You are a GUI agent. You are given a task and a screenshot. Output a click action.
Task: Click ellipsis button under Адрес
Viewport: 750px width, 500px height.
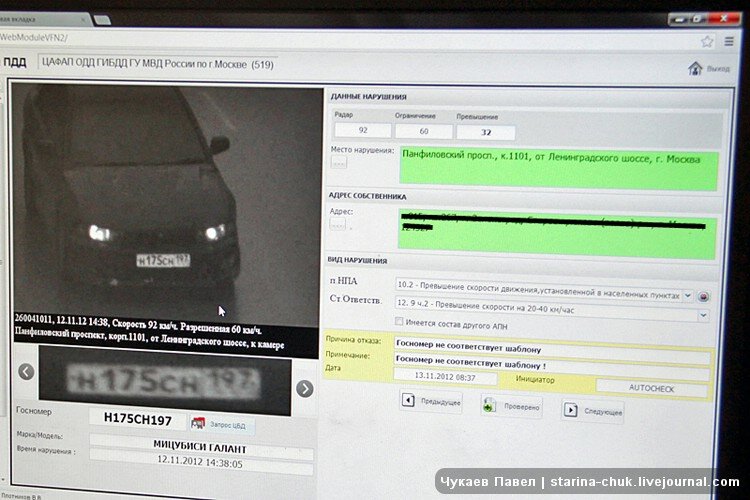click(x=339, y=225)
